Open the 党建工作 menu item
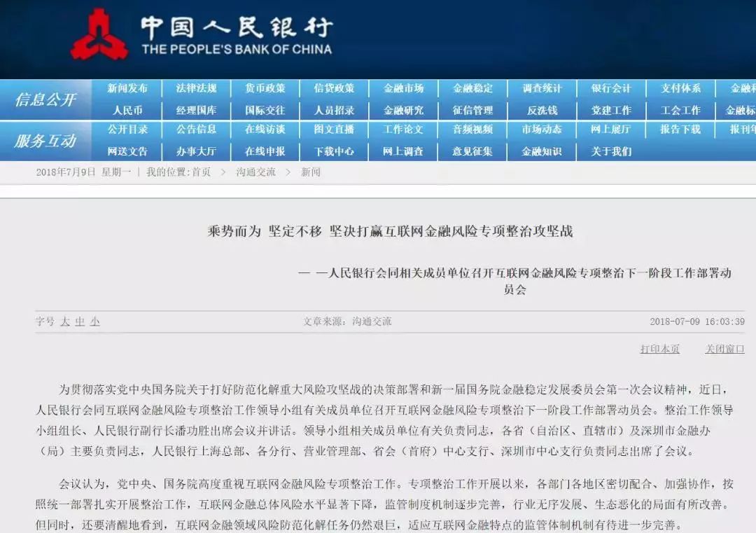The width and height of the screenshot is (756, 533). 611,111
